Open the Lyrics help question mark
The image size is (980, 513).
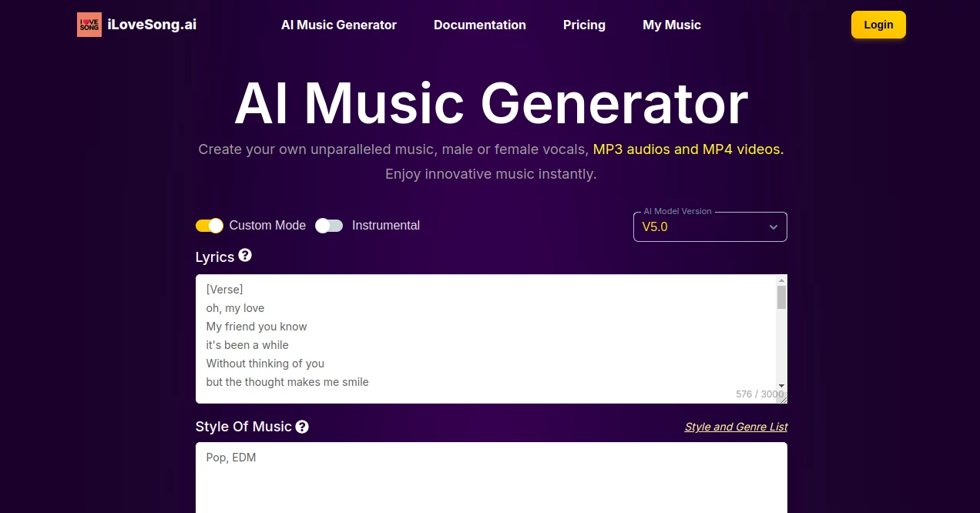[245, 255]
